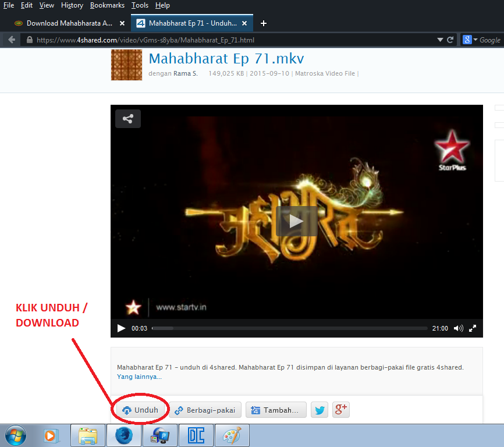Image resolution: width=504 pixels, height=447 pixels.
Task: Click the 21:00 duration text
Action: click(440, 328)
